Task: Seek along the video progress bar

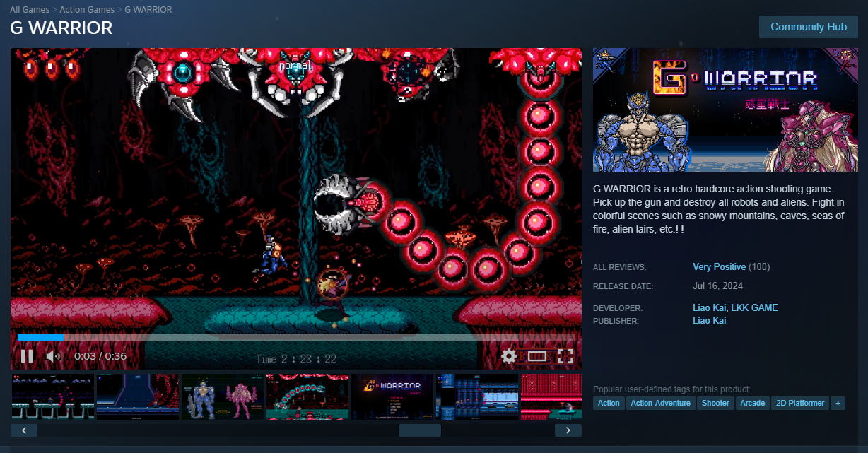Action: [295, 338]
